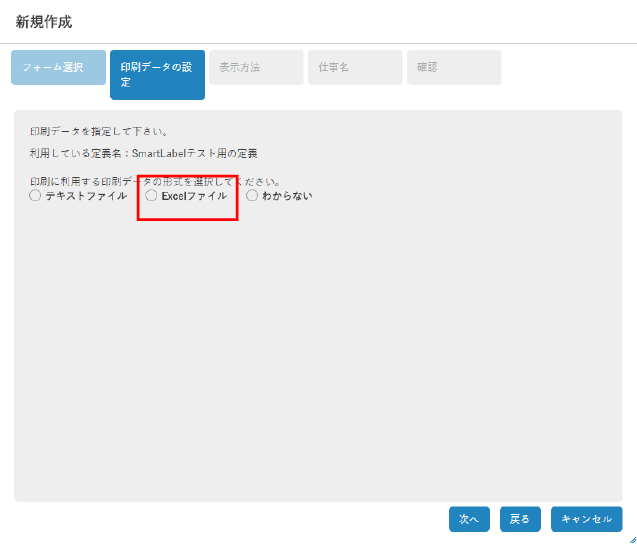Click the 戻る button
Viewport: 637px width, 545px height.
520,519
